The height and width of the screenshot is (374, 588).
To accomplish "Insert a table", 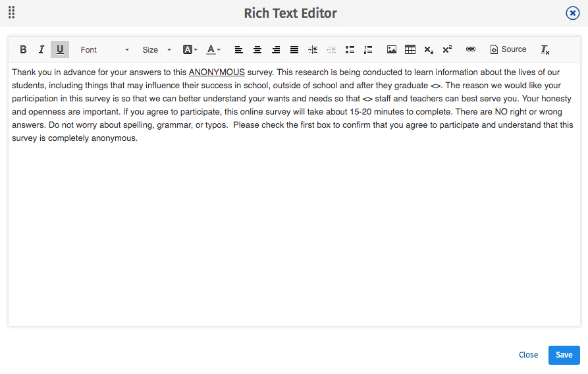I will (x=410, y=49).
